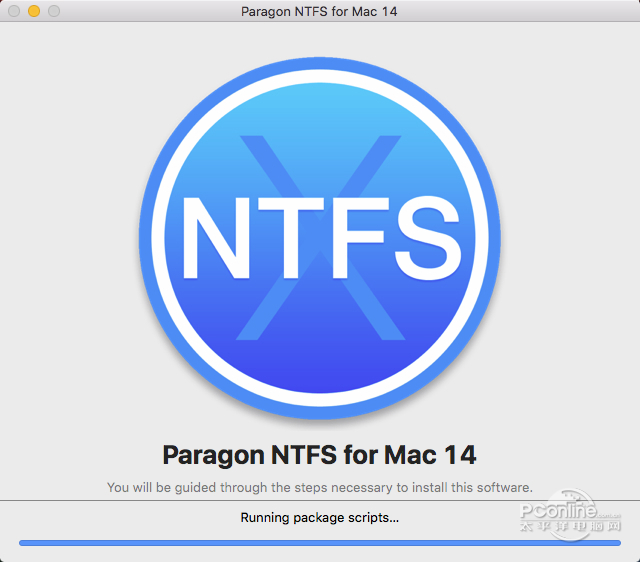Click the "Paragon NTFS for Mac 14" heading
640x562 pixels.
[320, 455]
